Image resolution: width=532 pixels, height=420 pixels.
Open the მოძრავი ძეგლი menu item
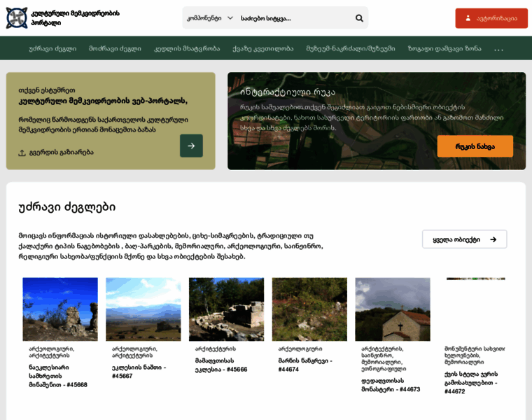(115, 48)
